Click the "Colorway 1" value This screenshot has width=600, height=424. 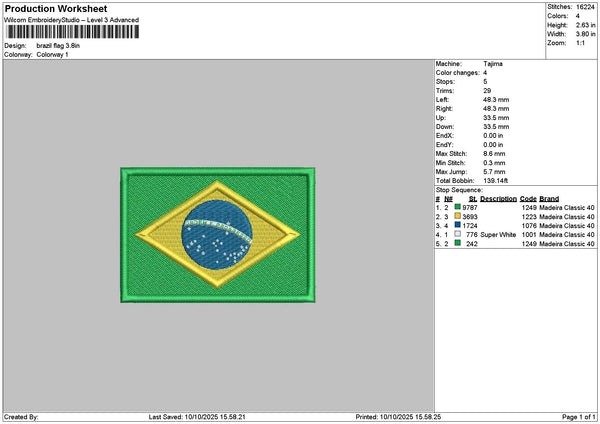tap(52, 55)
